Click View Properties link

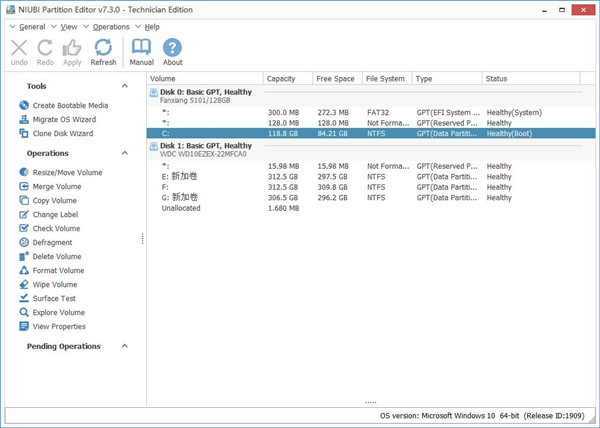pos(59,326)
